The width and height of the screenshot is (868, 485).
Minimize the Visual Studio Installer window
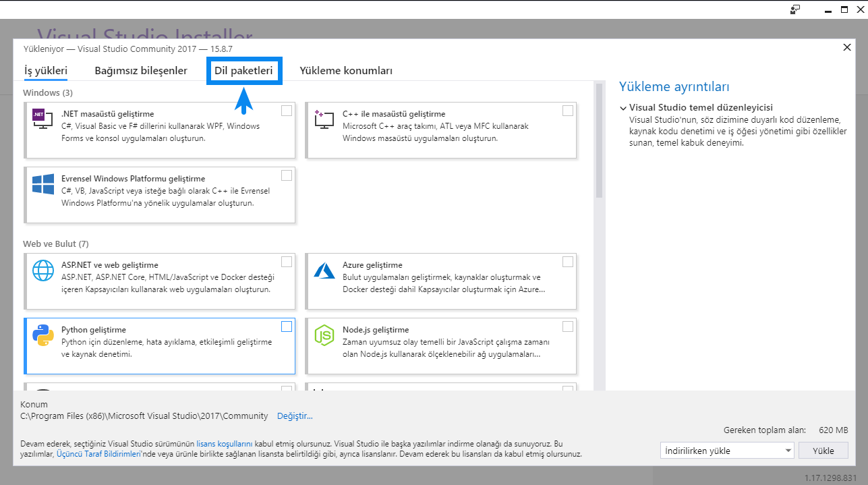(x=828, y=9)
